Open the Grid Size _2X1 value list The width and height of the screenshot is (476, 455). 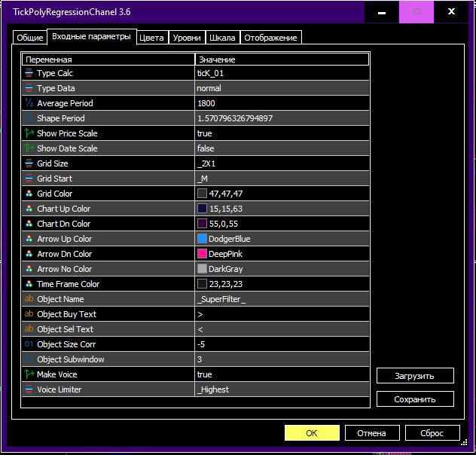click(x=282, y=163)
